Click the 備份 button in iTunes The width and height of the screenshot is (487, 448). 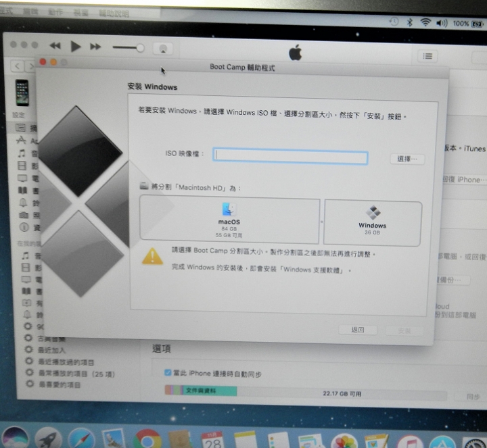453,280
